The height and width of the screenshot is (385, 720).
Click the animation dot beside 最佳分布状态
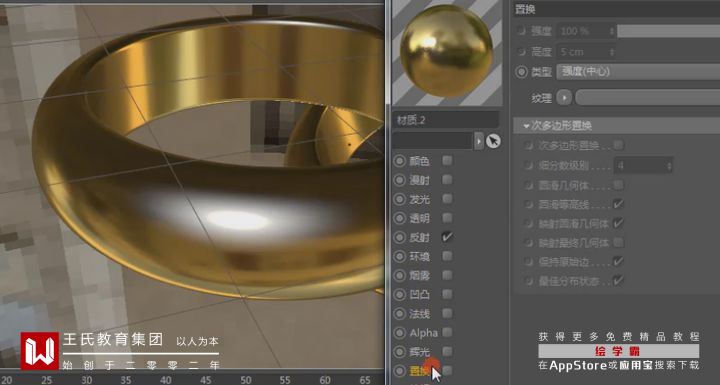(x=529, y=280)
